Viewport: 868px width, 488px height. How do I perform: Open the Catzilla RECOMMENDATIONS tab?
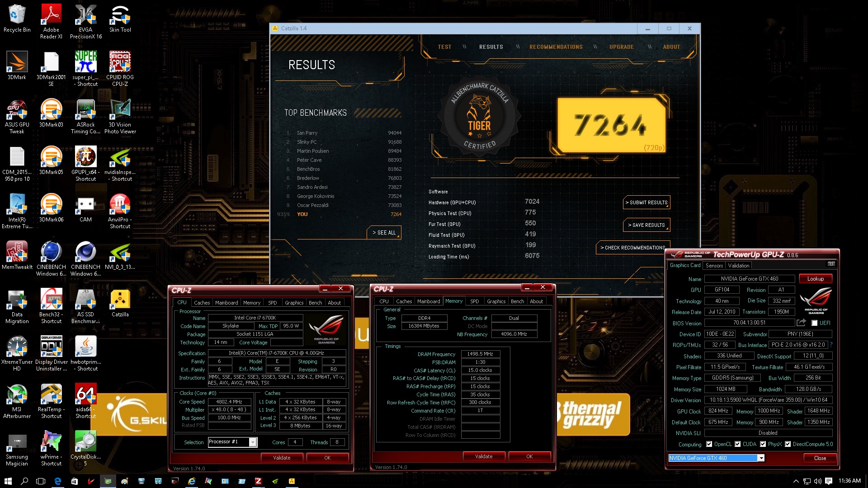[556, 47]
